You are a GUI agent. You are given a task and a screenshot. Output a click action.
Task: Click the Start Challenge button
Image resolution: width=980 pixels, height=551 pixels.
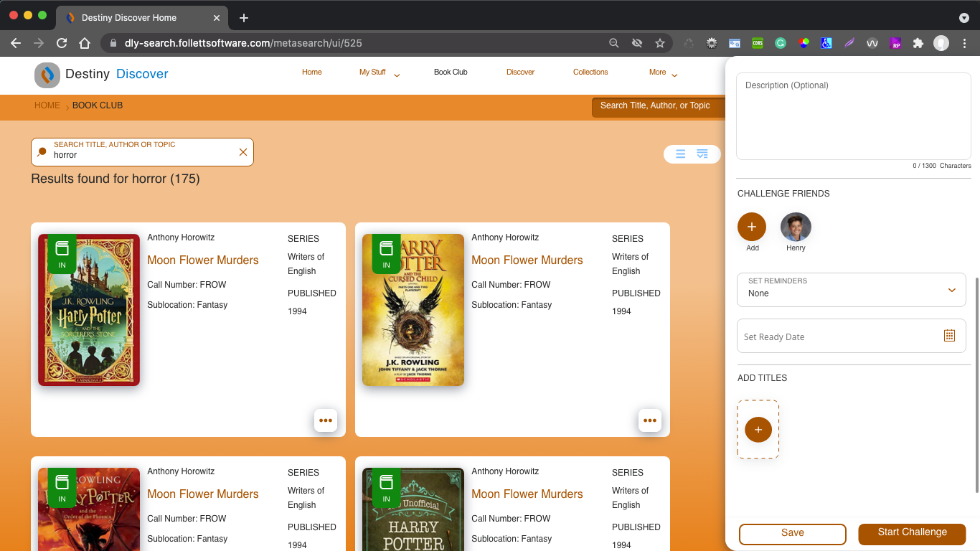[x=913, y=533]
